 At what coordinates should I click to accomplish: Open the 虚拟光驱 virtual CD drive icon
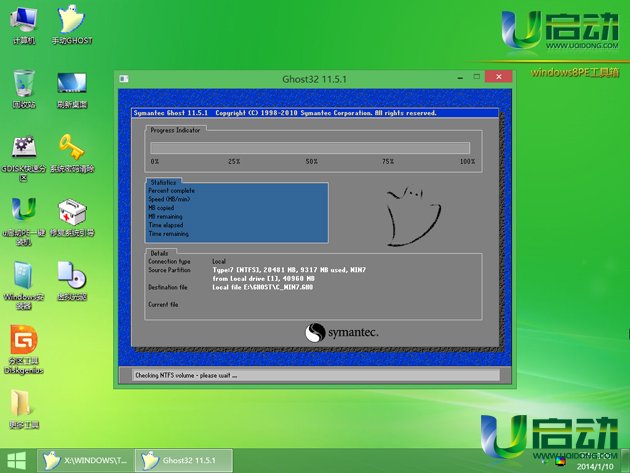(72, 281)
